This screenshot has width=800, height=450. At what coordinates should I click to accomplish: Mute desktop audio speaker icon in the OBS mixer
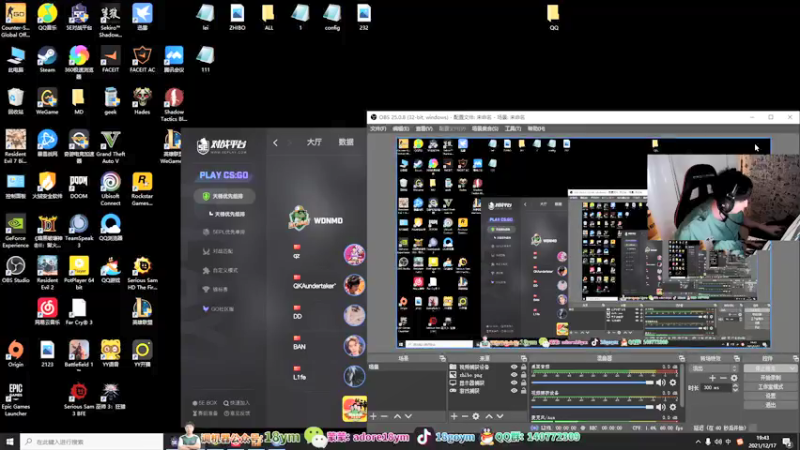(661, 382)
